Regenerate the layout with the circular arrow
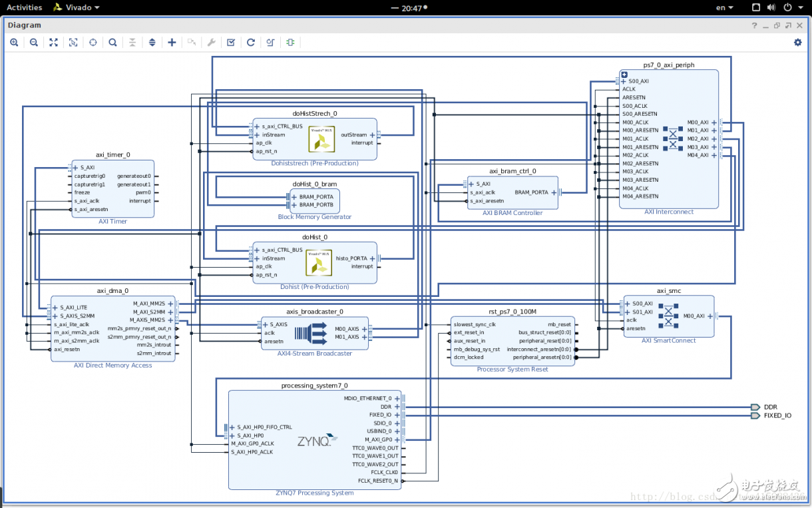 [251, 42]
